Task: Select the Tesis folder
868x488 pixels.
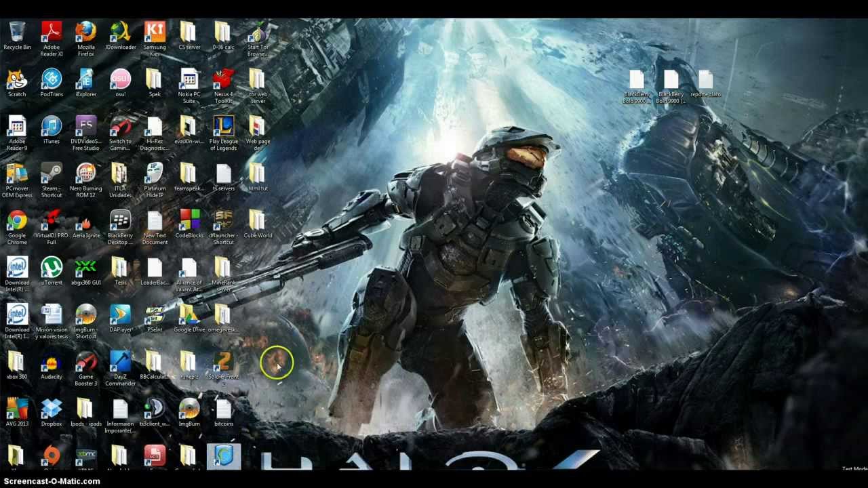Action: [x=121, y=272]
